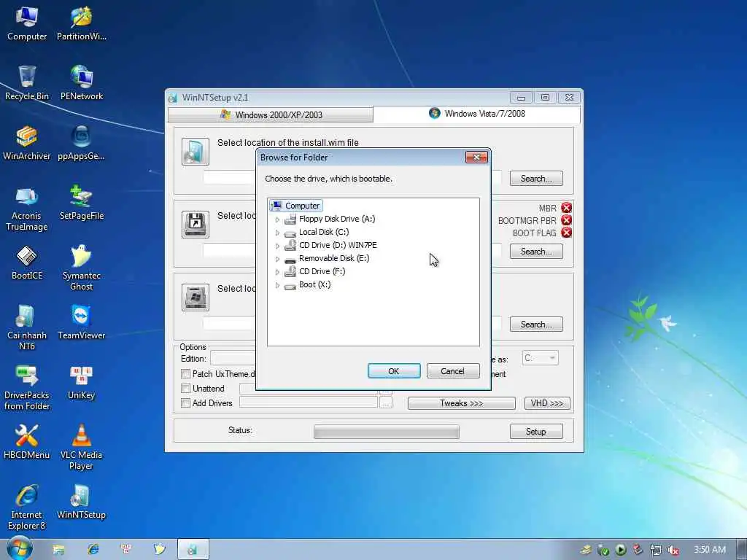The height and width of the screenshot is (560, 747).
Task: Launch WinArchiver from the desktop
Action: pyautogui.click(x=27, y=144)
